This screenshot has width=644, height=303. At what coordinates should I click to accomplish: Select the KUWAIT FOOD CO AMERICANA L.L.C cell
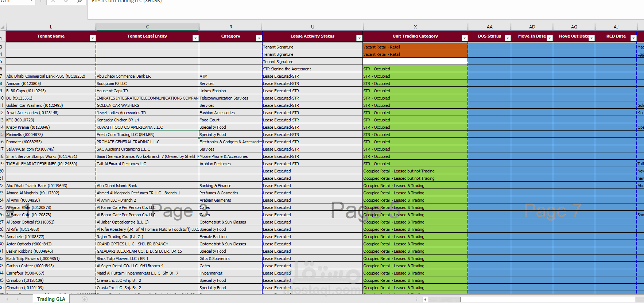click(147, 127)
